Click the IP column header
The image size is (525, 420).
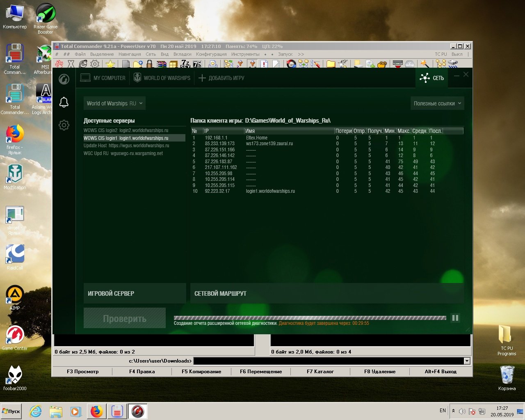coord(224,131)
